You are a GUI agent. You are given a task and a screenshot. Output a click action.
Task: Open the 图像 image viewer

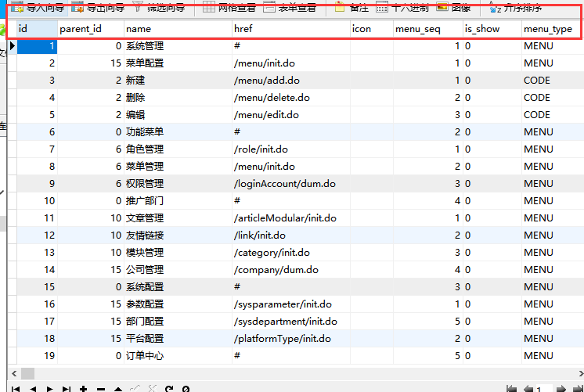(x=453, y=7)
